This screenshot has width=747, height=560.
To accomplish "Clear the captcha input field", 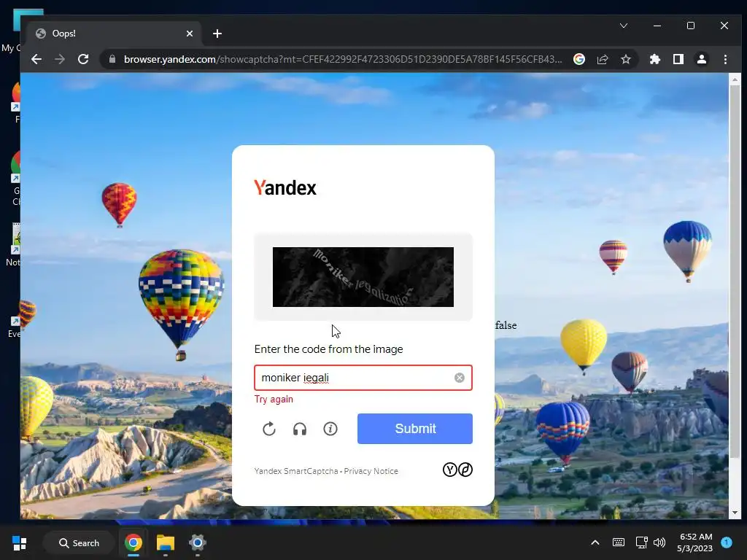I will tap(460, 378).
